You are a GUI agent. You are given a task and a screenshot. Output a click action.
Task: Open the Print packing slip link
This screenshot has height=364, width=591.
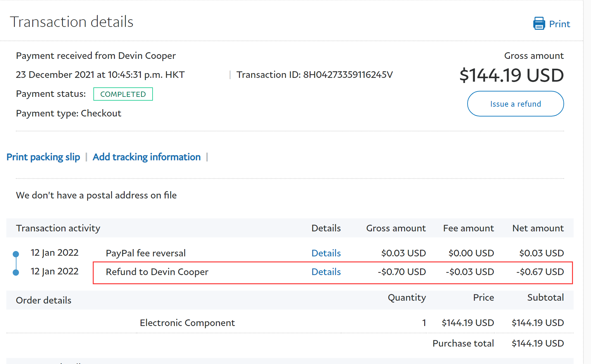tap(43, 157)
